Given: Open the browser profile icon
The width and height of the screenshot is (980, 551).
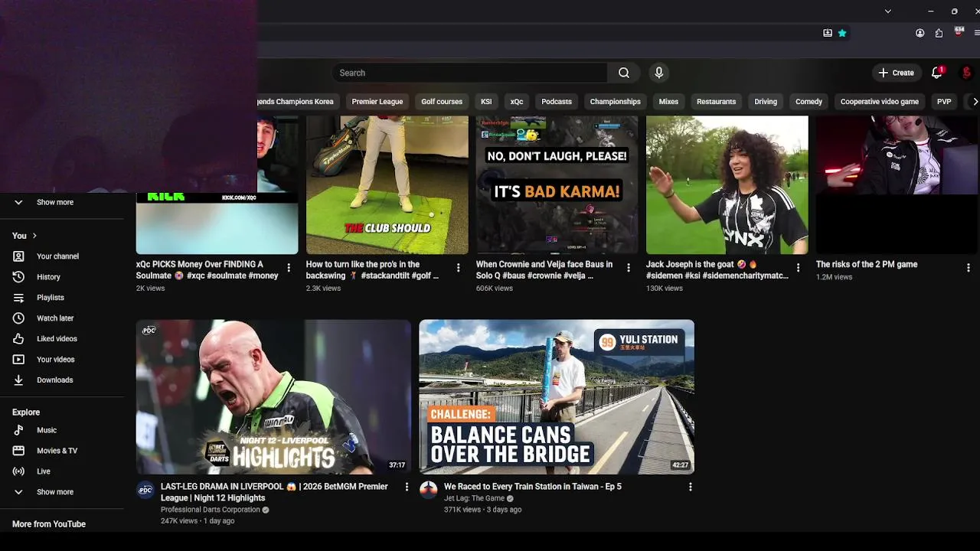Looking at the screenshot, I should [x=920, y=33].
